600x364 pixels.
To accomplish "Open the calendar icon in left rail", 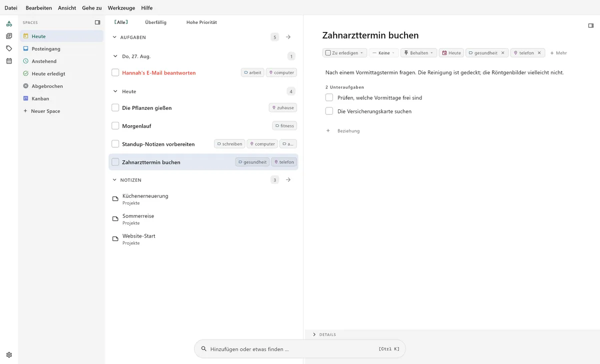I will 9,61.
